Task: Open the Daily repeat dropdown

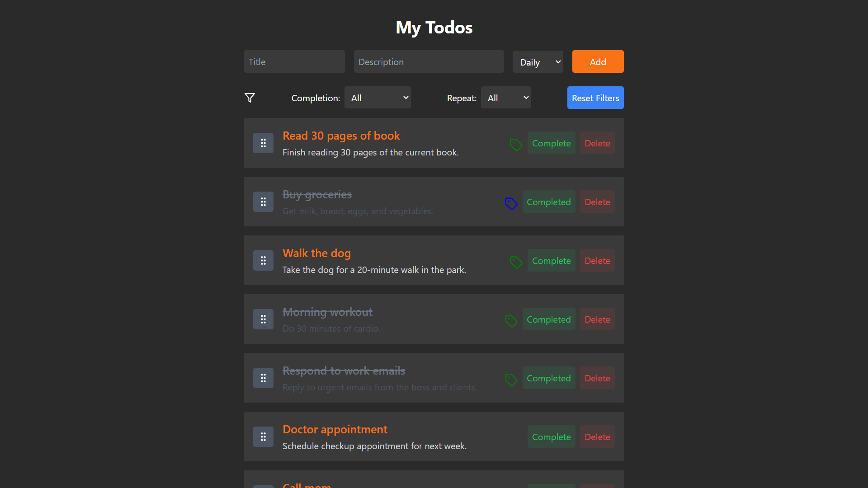Action: coord(538,61)
